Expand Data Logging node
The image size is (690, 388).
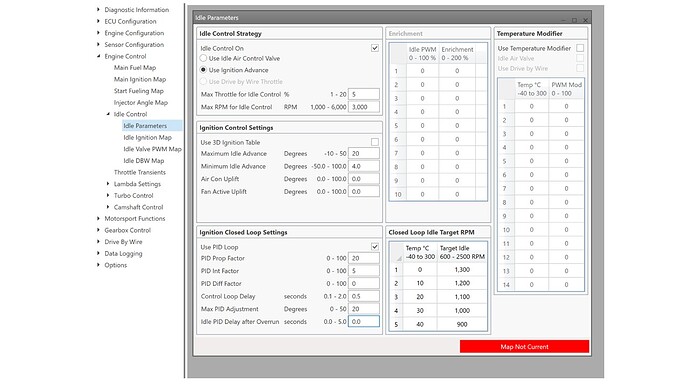[x=98, y=253]
